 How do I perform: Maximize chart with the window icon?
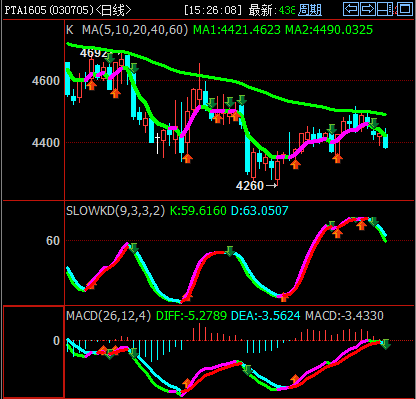(405, 9)
